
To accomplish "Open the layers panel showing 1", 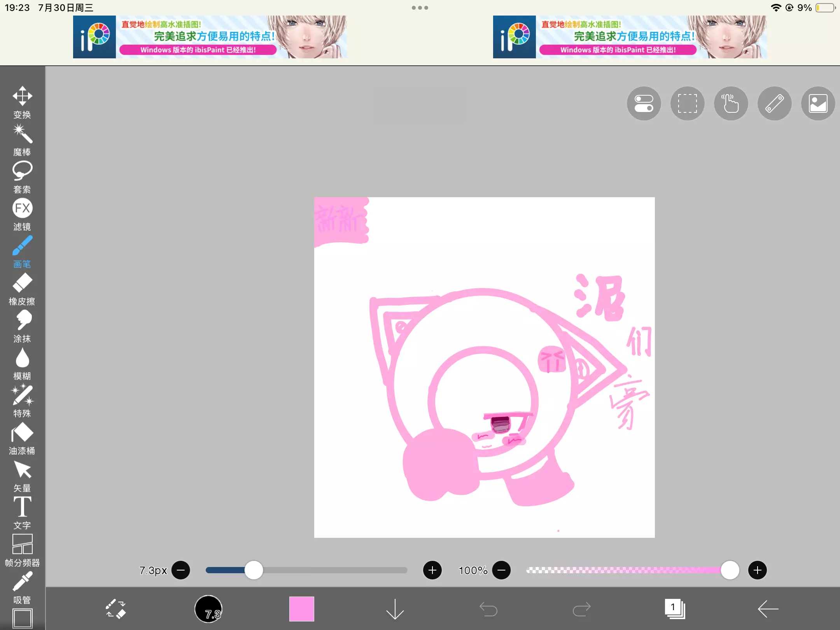I will pos(675,609).
